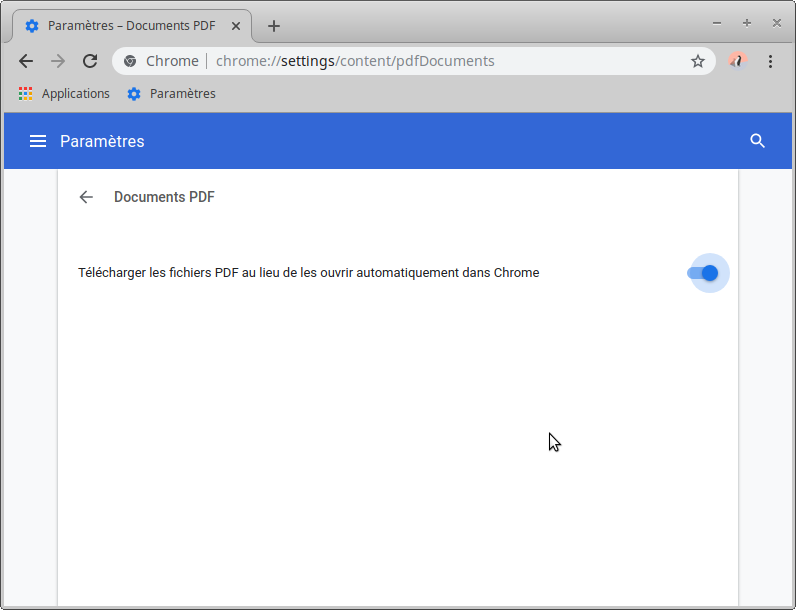
Task: Reload the current page
Action: 90,61
